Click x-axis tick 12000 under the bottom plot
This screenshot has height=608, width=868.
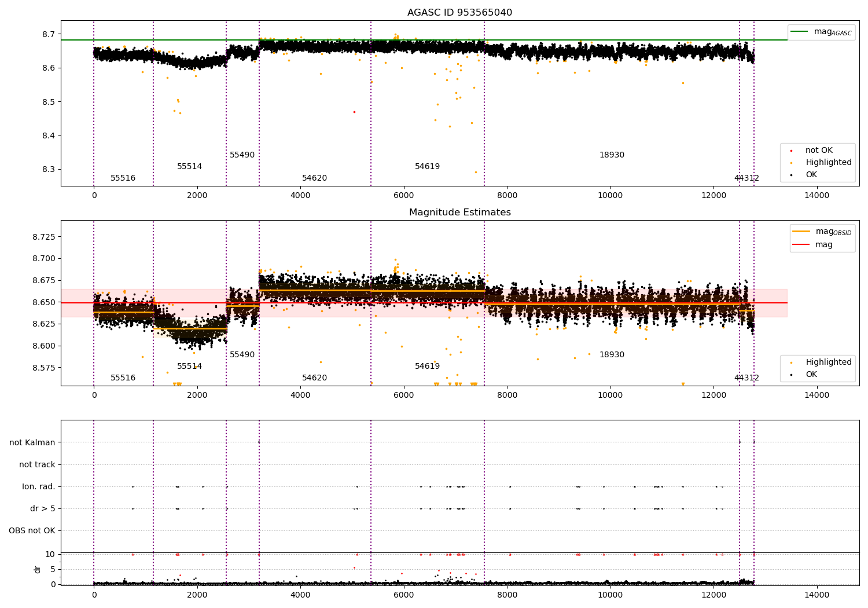[x=713, y=595]
